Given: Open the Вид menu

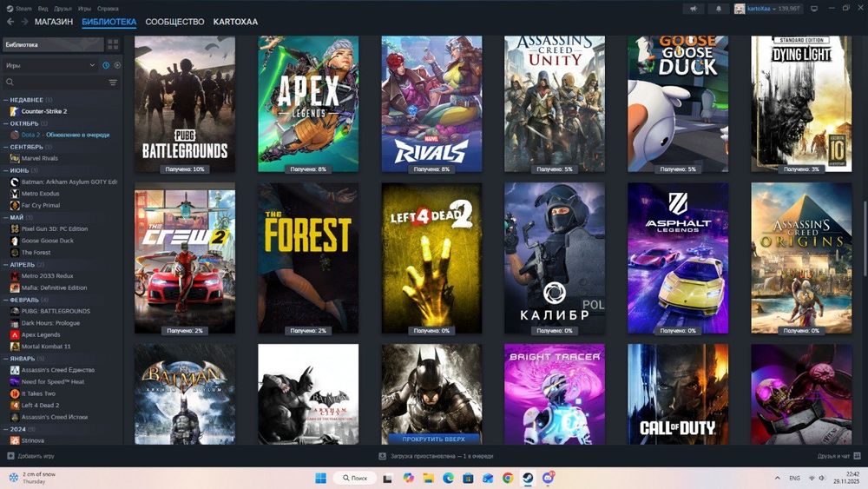Looking at the screenshot, I should (43, 9).
